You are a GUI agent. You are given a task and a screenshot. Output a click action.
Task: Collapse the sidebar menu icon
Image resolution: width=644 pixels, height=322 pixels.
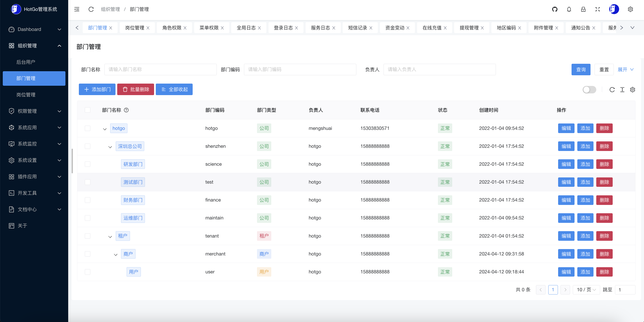[x=77, y=9]
